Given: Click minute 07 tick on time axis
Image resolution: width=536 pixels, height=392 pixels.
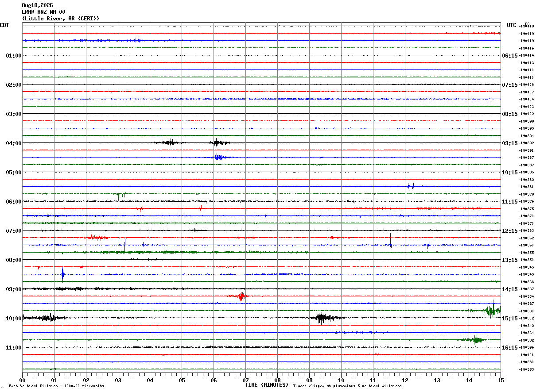Looking at the screenshot, I should pyautogui.click(x=245, y=380).
